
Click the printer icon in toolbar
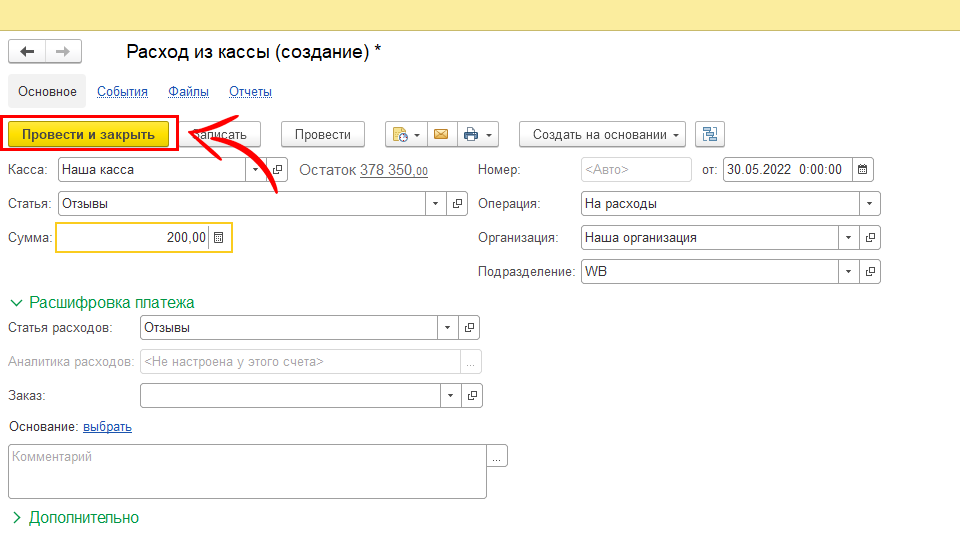click(472, 135)
